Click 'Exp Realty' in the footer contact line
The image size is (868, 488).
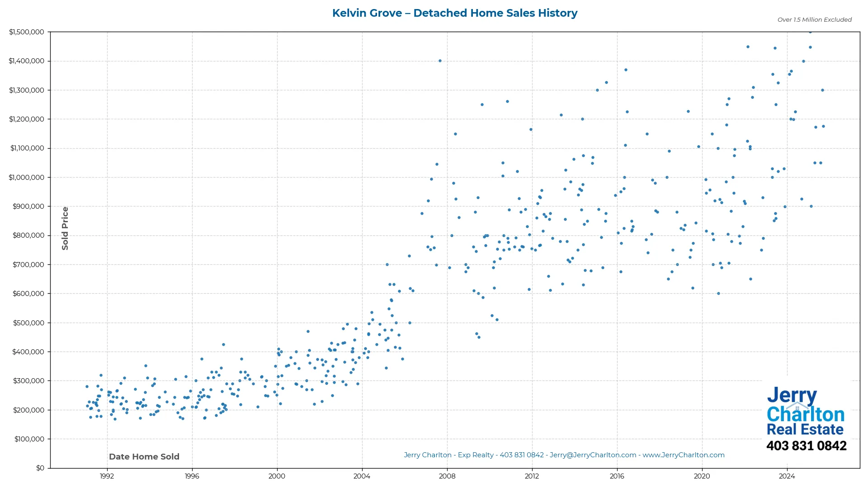click(477, 455)
